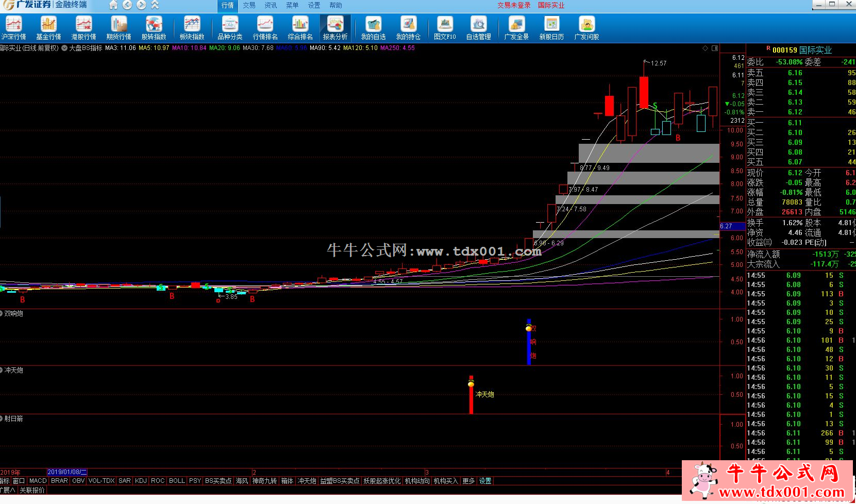Open 股转指数 index icon

tap(154, 28)
